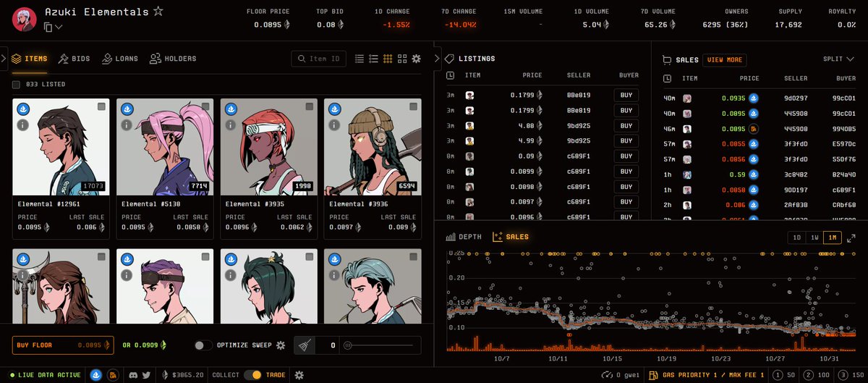This screenshot has height=383, width=868.
Task: Click the sweep broom icon
Action: pyautogui.click(x=304, y=345)
